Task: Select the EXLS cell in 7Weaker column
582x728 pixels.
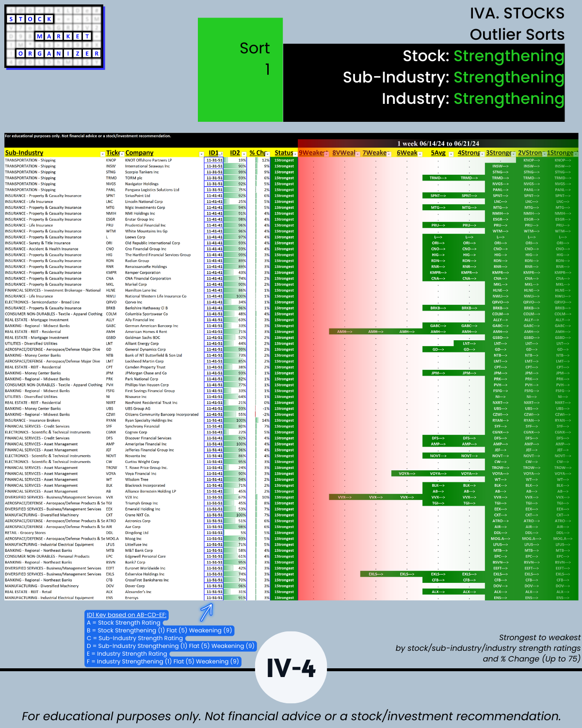Action: point(376,574)
